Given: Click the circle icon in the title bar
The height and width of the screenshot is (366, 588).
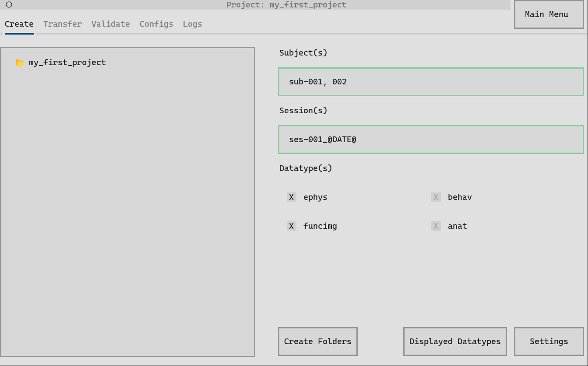Looking at the screenshot, I should (9, 5).
